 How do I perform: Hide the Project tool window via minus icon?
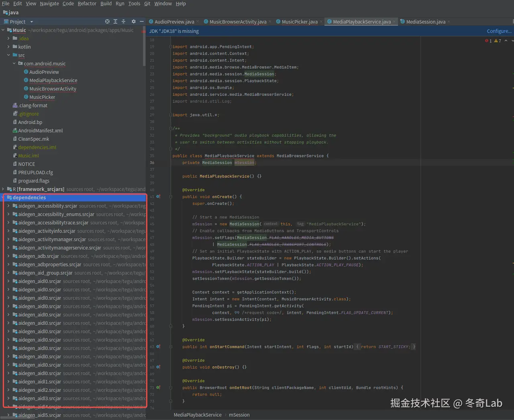[x=142, y=21]
